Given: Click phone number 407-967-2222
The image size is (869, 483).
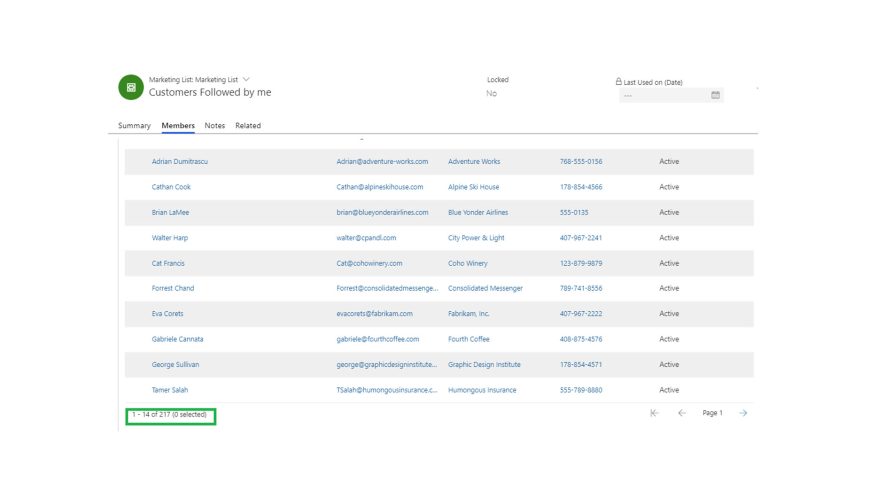Looking at the screenshot, I should tap(581, 314).
